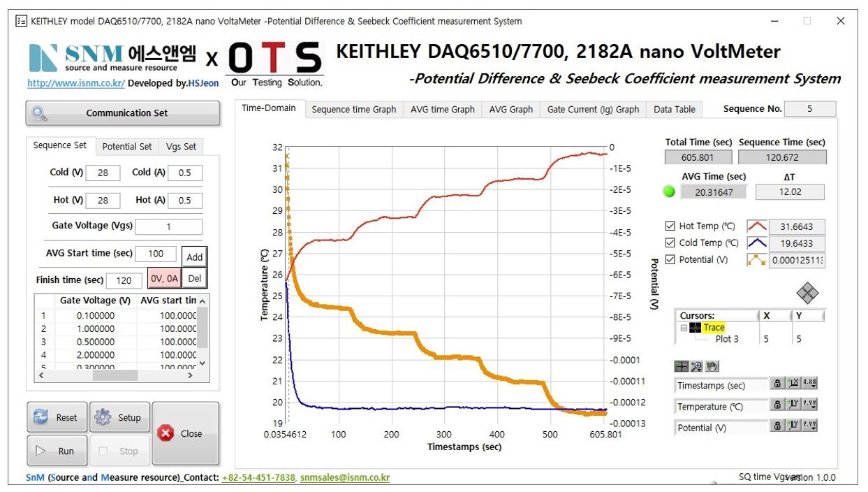This screenshot has height=492, width=868.
Task: Open the Potential axis format icon
Action: [x=809, y=426]
